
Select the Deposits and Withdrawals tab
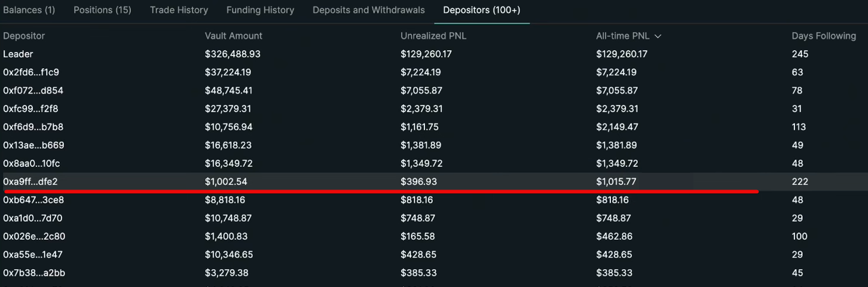pyautogui.click(x=368, y=10)
